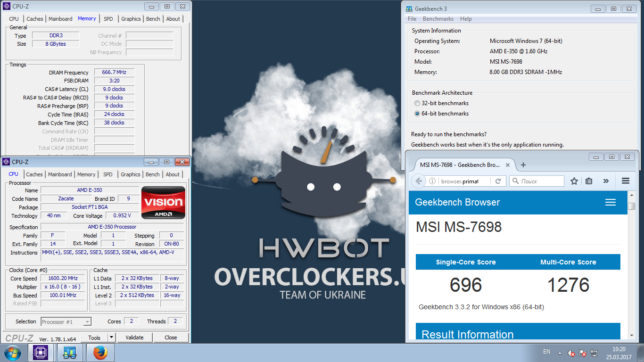
Task: Go back with Firefox back arrow
Action: click(418, 181)
